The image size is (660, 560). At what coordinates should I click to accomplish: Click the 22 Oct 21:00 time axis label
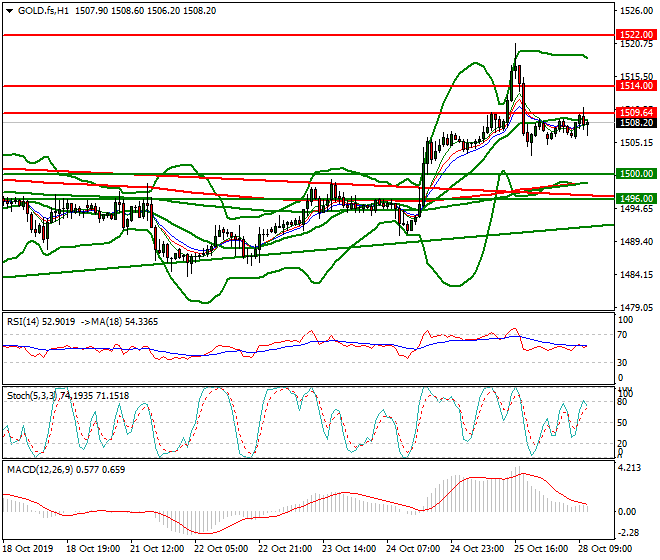(x=285, y=549)
